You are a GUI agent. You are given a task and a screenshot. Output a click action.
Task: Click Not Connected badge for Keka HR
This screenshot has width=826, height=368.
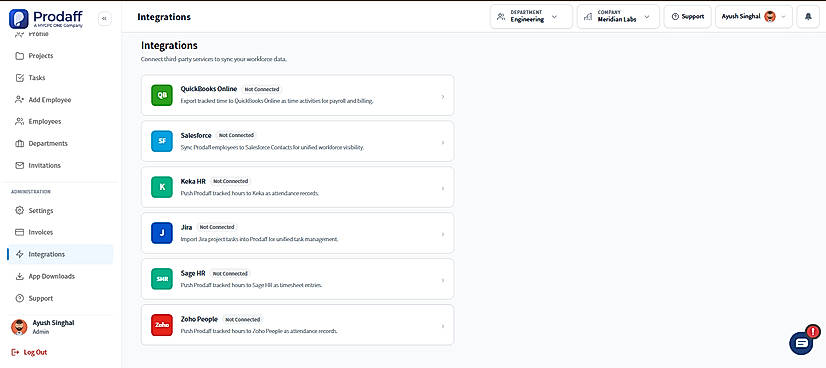coord(230,181)
